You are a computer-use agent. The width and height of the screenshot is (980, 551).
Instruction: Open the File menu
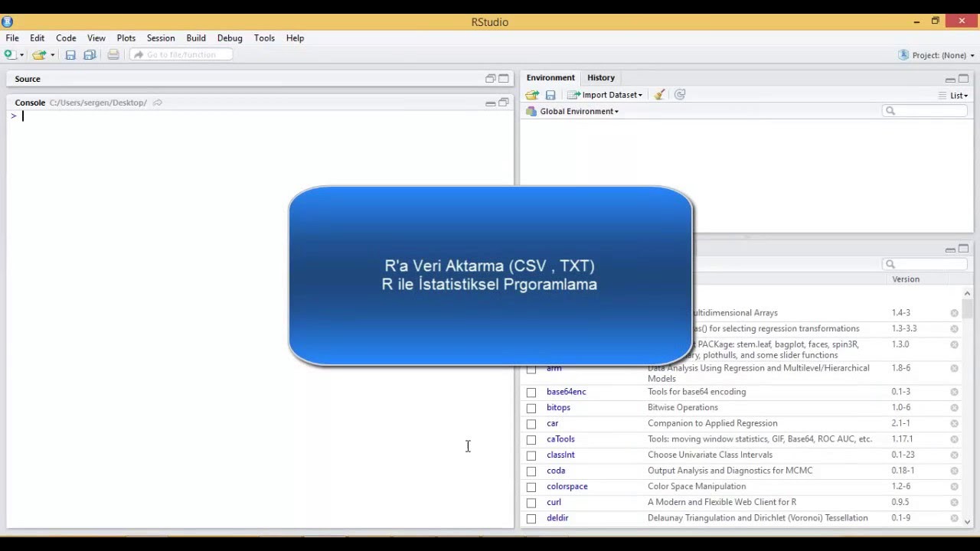tap(12, 37)
